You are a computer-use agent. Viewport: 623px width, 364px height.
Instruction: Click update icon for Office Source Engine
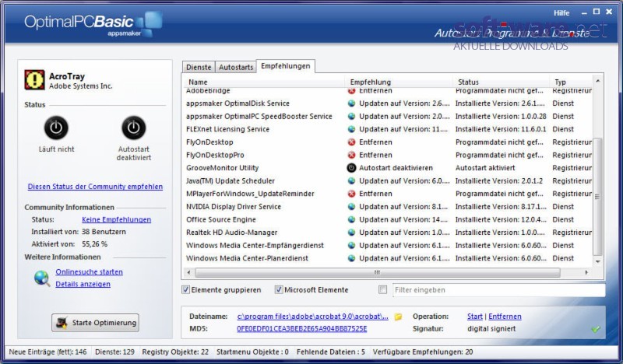(351, 219)
